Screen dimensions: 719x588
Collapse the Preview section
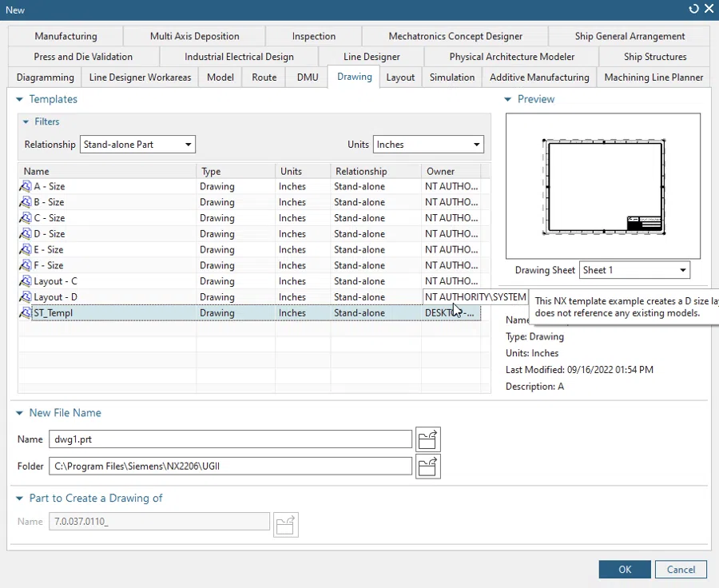(x=507, y=99)
